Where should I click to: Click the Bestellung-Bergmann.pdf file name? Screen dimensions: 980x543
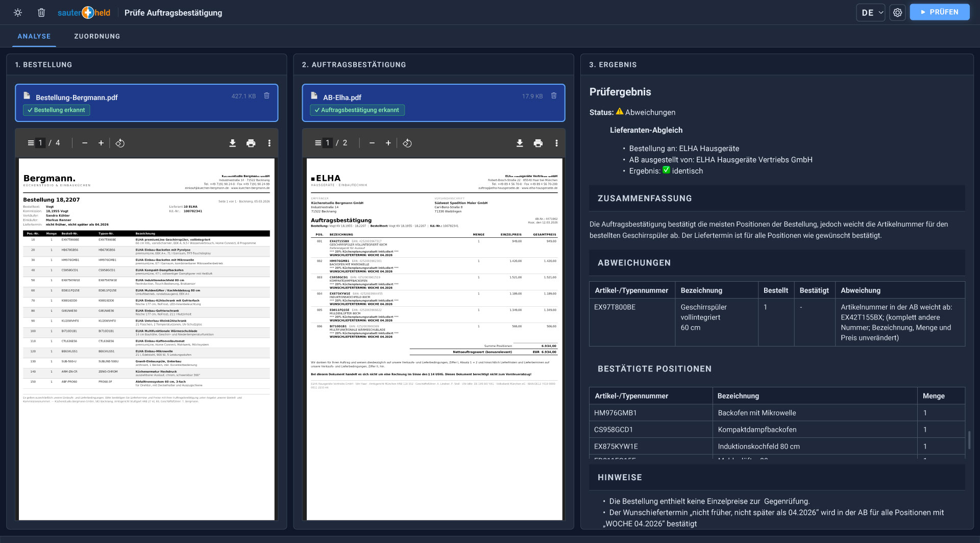[x=77, y=97]
